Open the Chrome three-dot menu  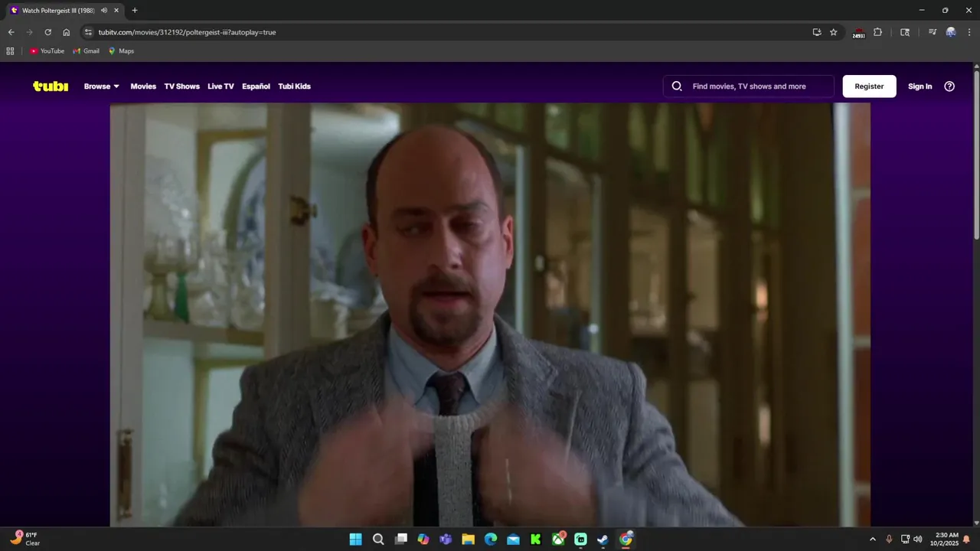pos(969,32)
